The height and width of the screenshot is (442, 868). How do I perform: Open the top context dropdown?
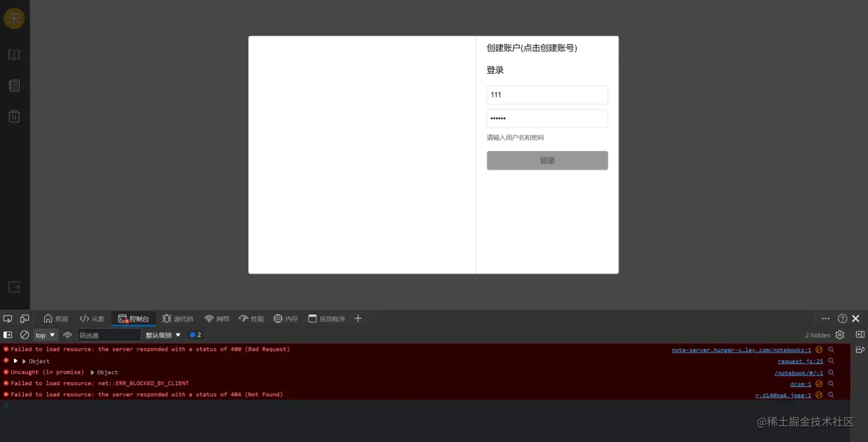point(45,335)
